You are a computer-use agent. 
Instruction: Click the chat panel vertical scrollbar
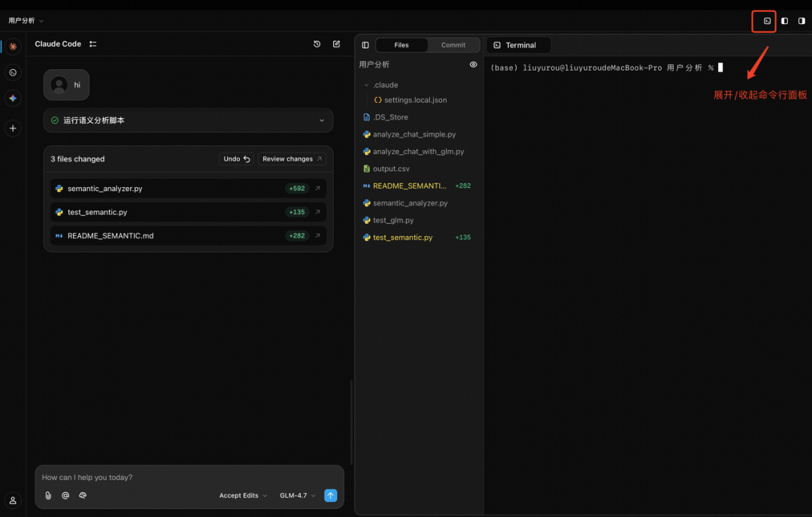click(x=351, y=423)
